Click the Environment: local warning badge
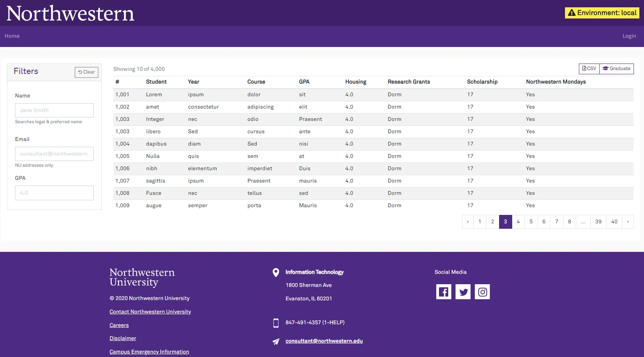This screenshot has width=644, height=357. (601, 12)
